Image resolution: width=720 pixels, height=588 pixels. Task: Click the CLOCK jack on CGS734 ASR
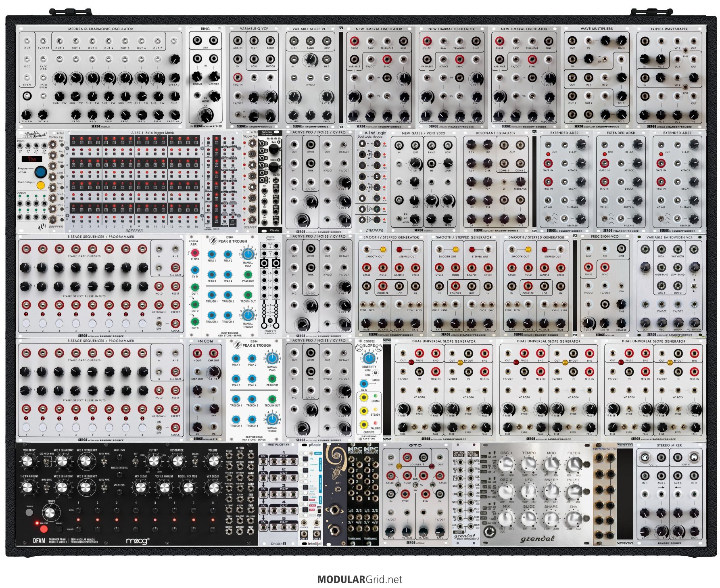195,253
